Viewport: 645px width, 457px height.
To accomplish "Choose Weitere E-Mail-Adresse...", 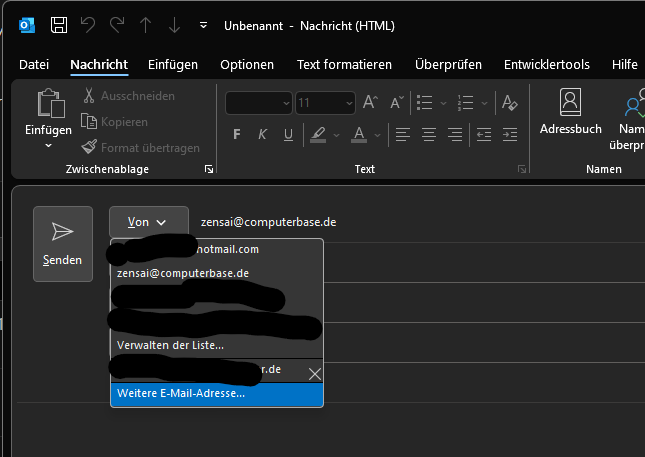I will 217,394.
